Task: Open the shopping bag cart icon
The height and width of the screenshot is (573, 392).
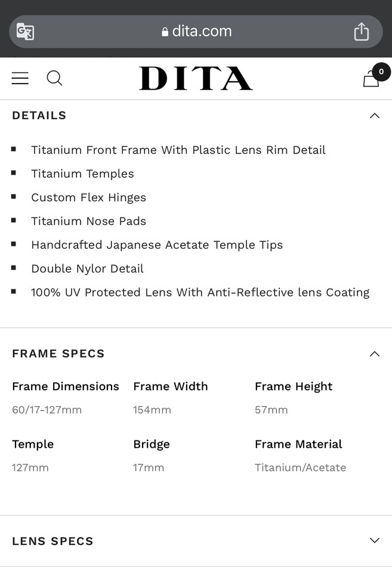Action: click(x=371, y=79)
